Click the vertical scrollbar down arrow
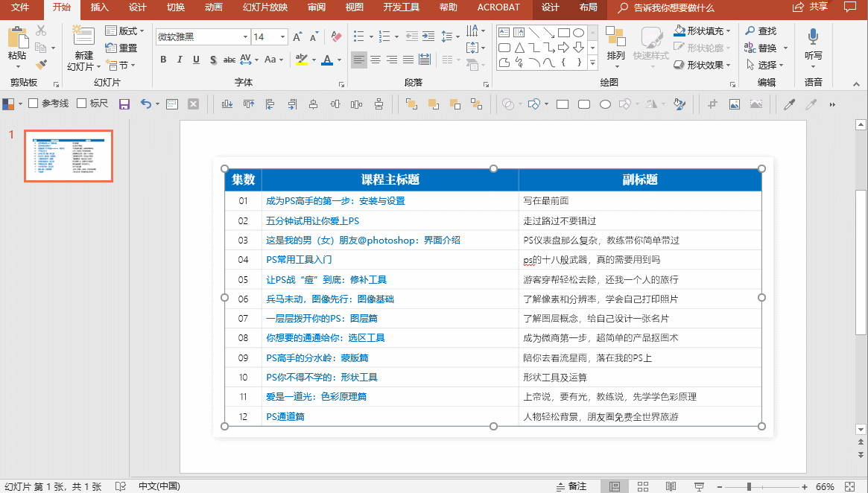The image size is (868, 493). pyautogui.click(x=861, y=430)
